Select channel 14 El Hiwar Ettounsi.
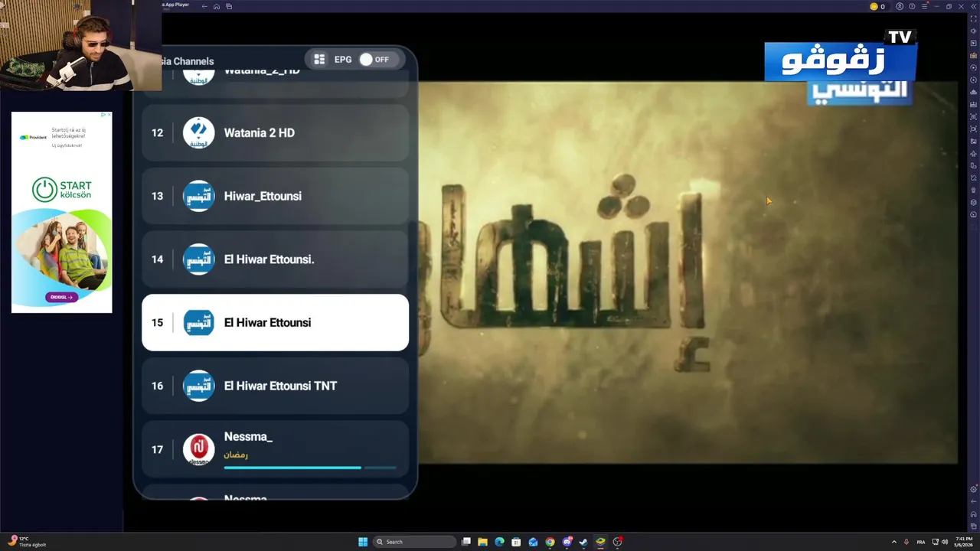The height and width of the screenshot is (551, 980). [275, 259]
